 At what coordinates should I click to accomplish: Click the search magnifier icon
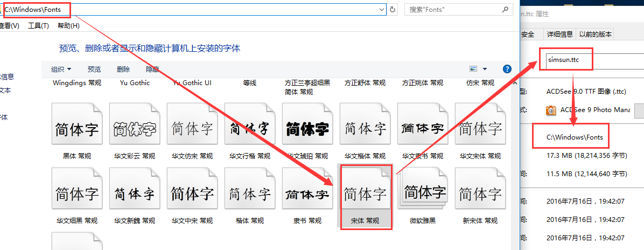[x=506, y=9]
